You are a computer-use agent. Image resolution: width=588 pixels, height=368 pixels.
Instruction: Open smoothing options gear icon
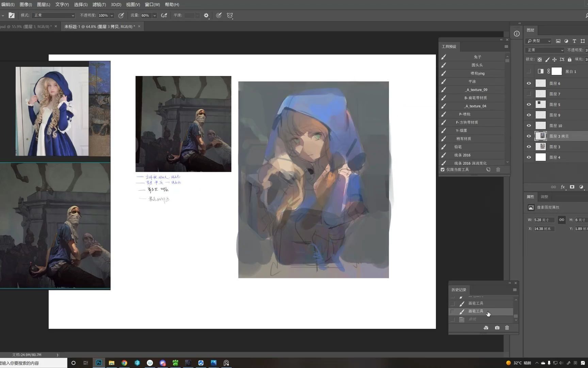[206, 15]
